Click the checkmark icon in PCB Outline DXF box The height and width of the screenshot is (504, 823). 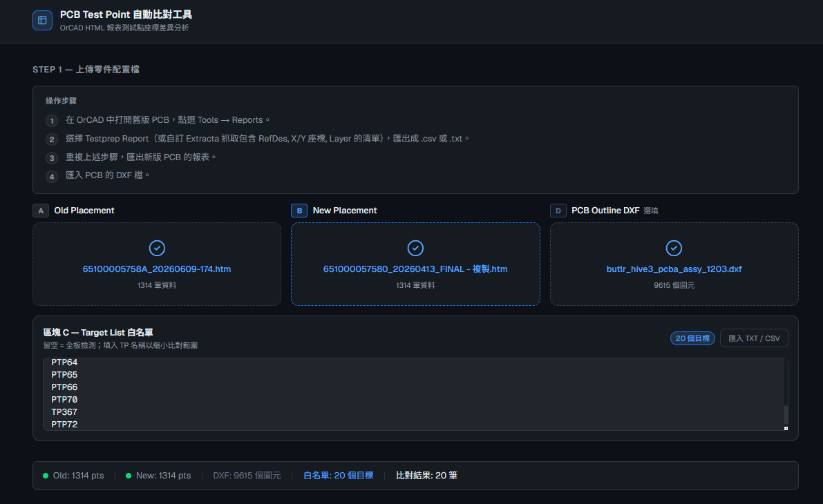pyautogui.click(x=674, y=248)
